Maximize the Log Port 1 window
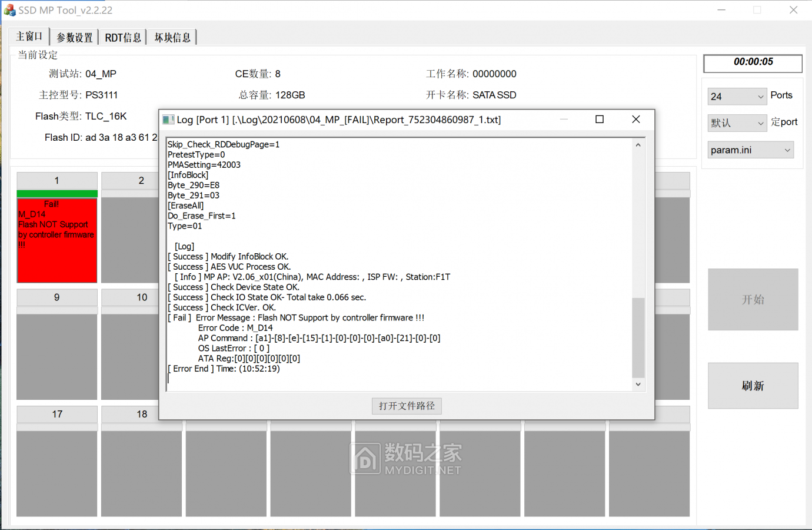The height and width of the screenshot is (530, 812). click(x=600, y=119)
